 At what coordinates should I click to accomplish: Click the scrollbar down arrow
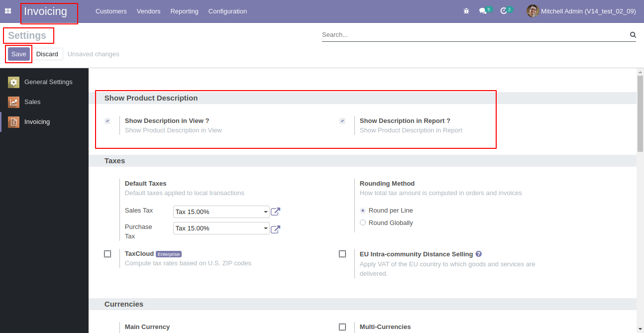click(640, 329)
